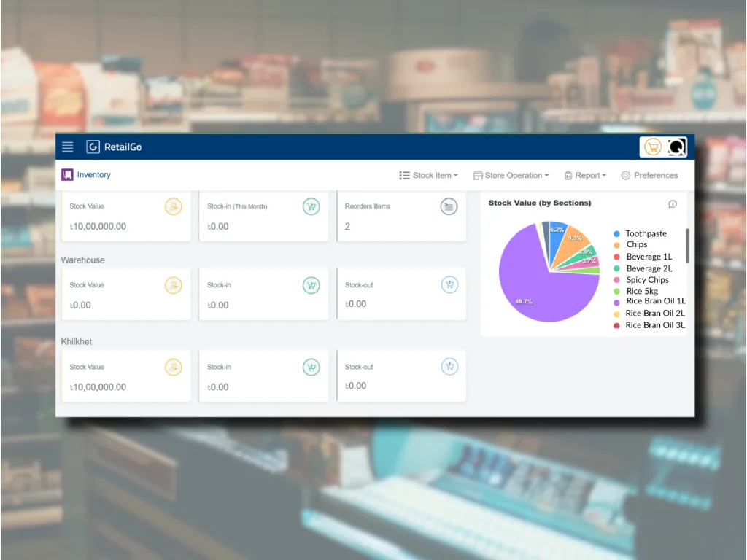Screen dimensions: 747x560
Task: Toggle Rice Bran Oil 1L legend entry
Action: (654, 301)
